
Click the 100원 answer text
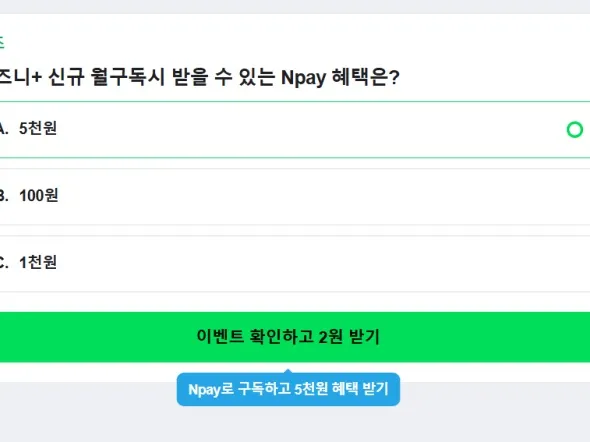(x=39, y=195)
